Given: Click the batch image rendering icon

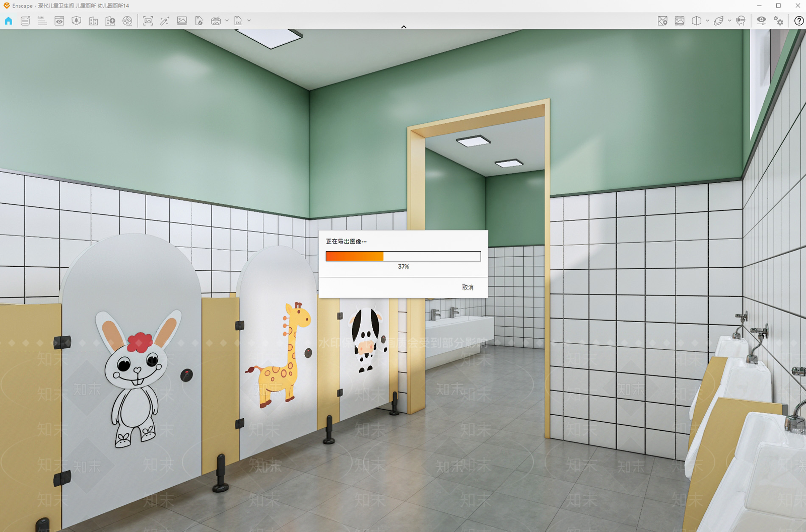Looking at the screenshot, I should click(x=182, y=21).
